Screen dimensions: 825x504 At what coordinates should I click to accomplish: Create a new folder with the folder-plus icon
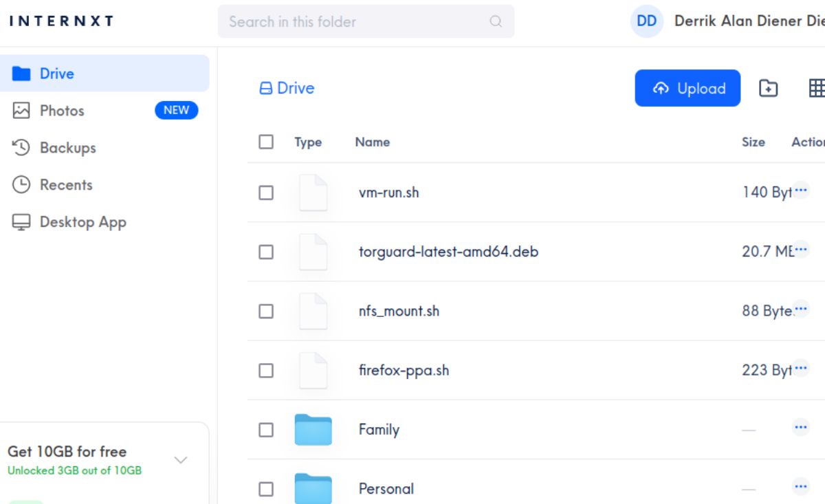tap(768, 88)
